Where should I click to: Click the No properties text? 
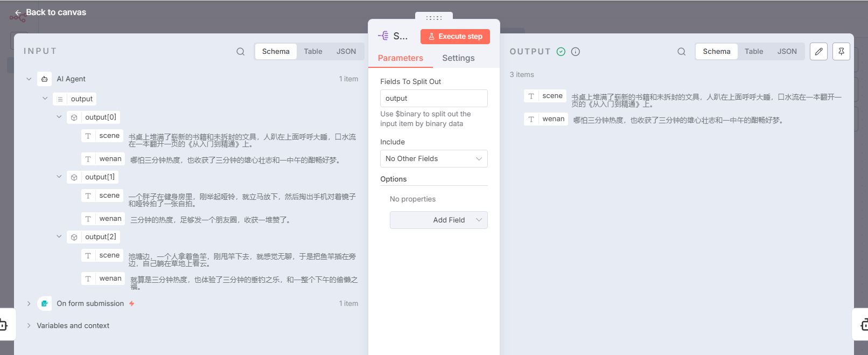click(x=412, y=199)
